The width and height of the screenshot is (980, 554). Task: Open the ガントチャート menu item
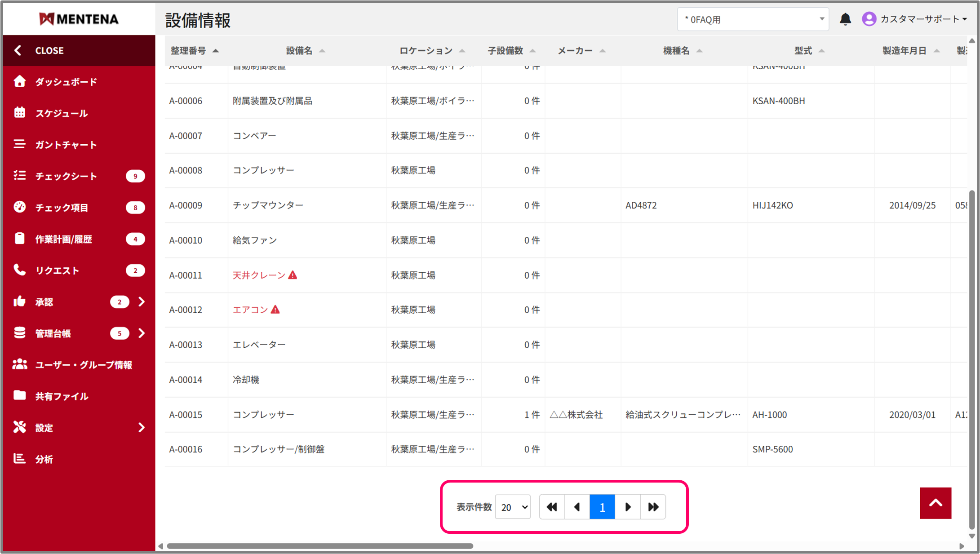tap(66, 145)
